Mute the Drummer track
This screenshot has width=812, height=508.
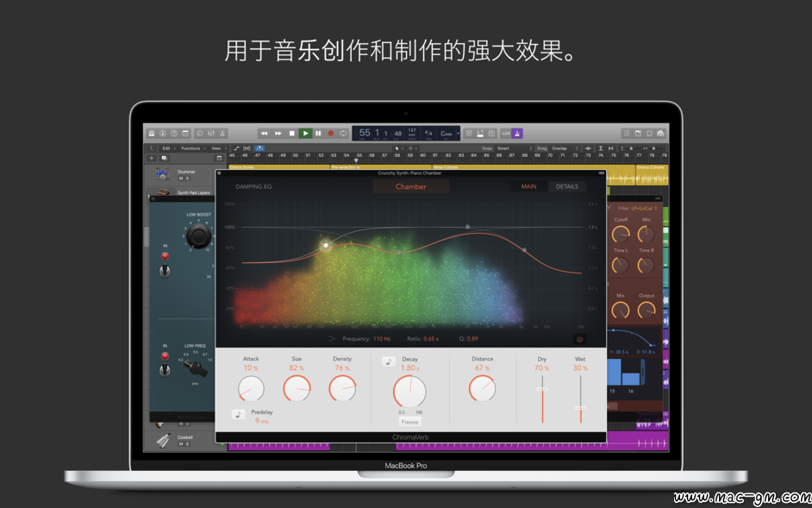[181, 179]
